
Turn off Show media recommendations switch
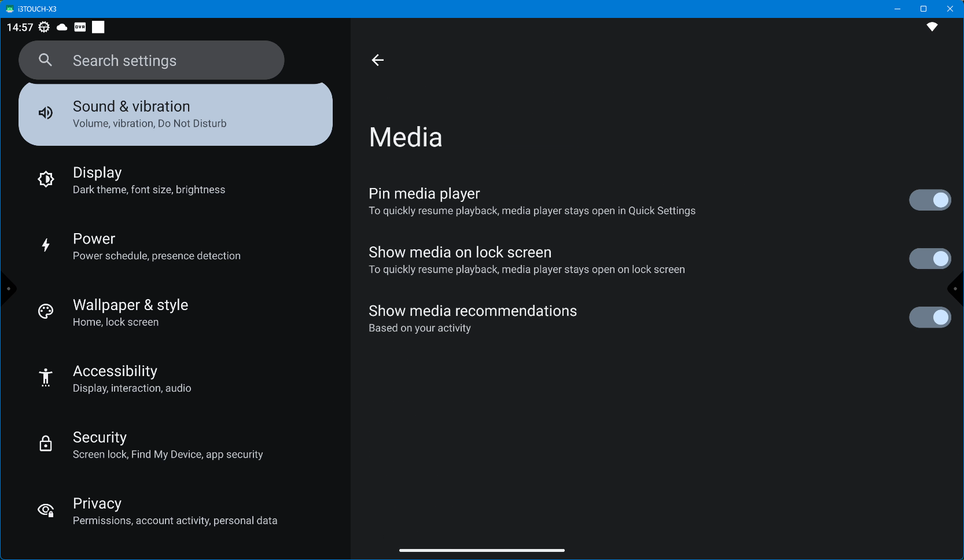(x=929, y=317)
